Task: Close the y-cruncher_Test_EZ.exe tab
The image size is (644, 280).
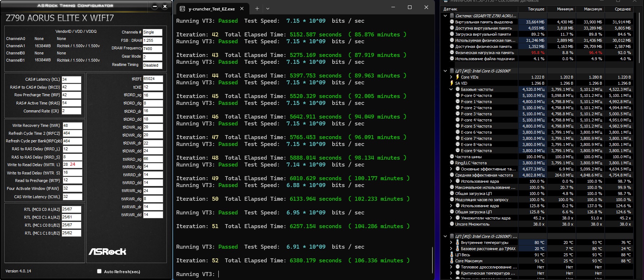Action: click(242, 9)
